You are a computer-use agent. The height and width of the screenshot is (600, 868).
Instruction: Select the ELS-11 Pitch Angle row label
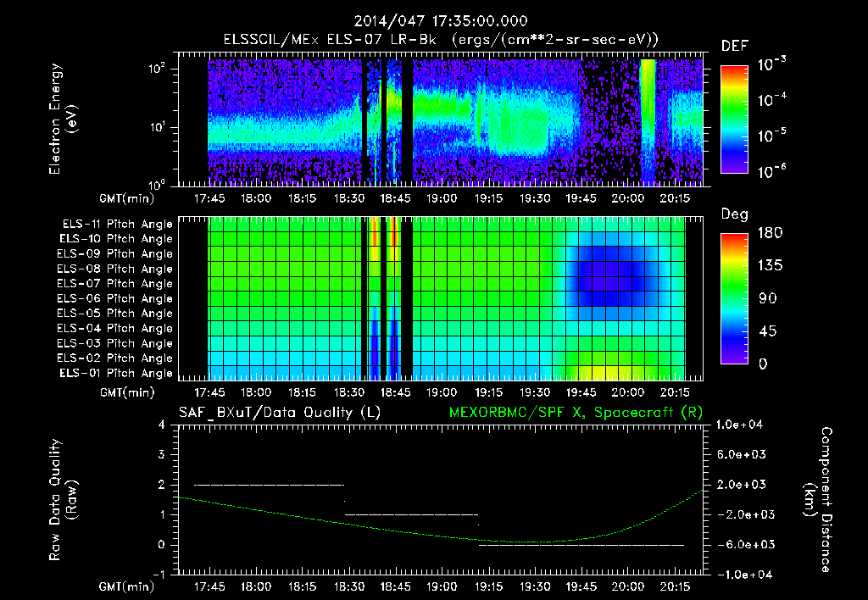coord(117,225)
